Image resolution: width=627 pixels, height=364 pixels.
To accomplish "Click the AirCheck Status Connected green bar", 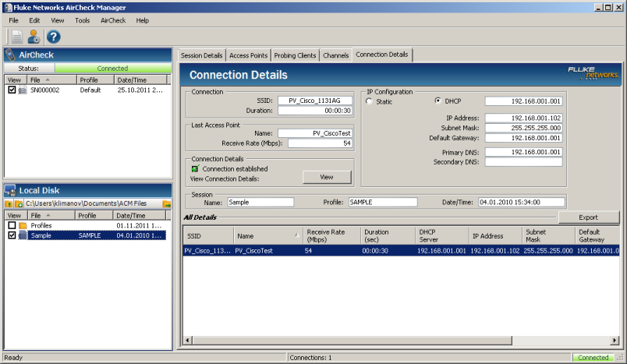I will pos(113,69).
